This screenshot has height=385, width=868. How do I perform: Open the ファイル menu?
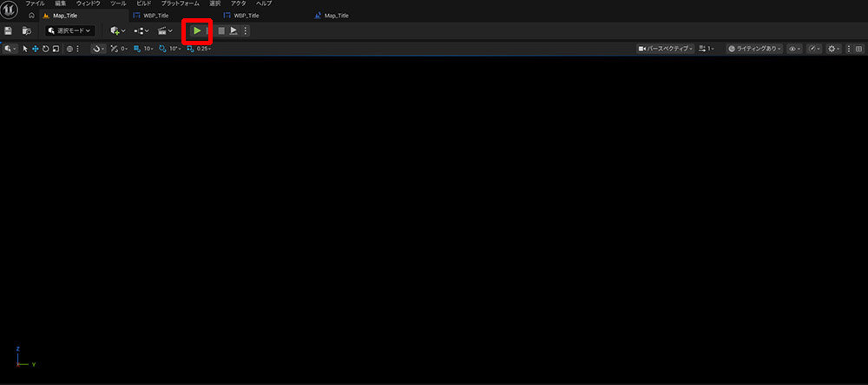tap(35, 3)
